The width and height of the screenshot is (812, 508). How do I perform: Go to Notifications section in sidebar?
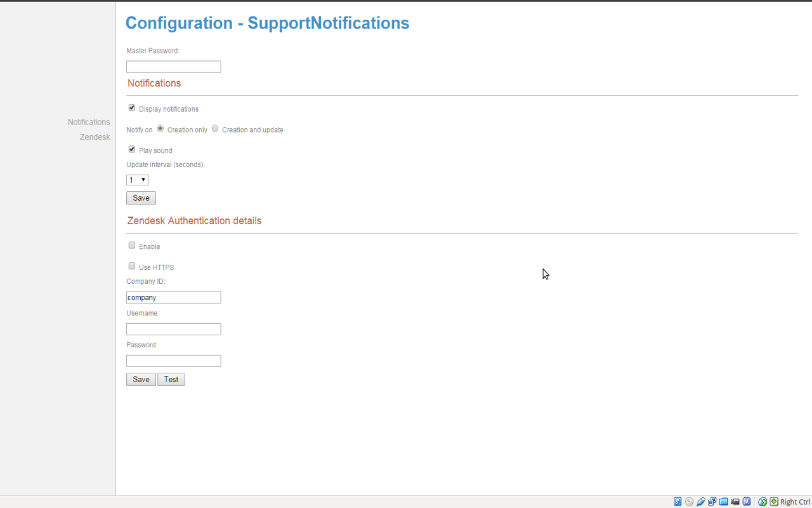coord(89,122)
